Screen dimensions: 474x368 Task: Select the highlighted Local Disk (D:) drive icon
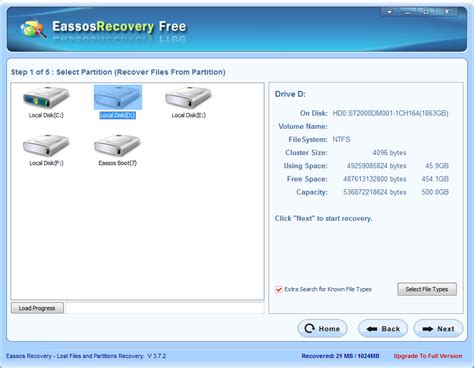118,97
